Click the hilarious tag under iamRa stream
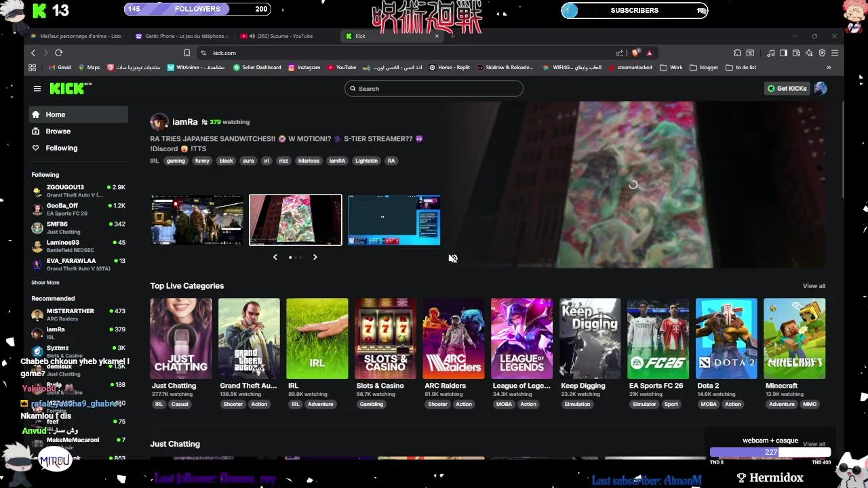868x488 pixels. [x=309, y=161]
